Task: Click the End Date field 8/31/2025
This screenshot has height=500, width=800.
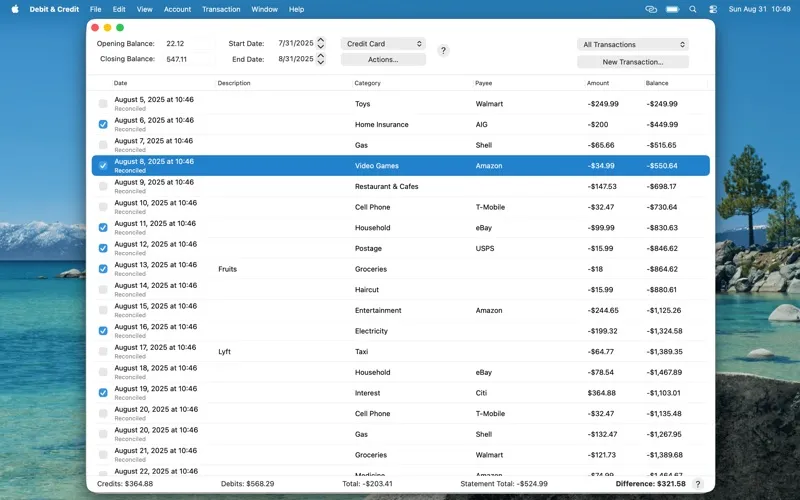Action: (x=295, y=59)
